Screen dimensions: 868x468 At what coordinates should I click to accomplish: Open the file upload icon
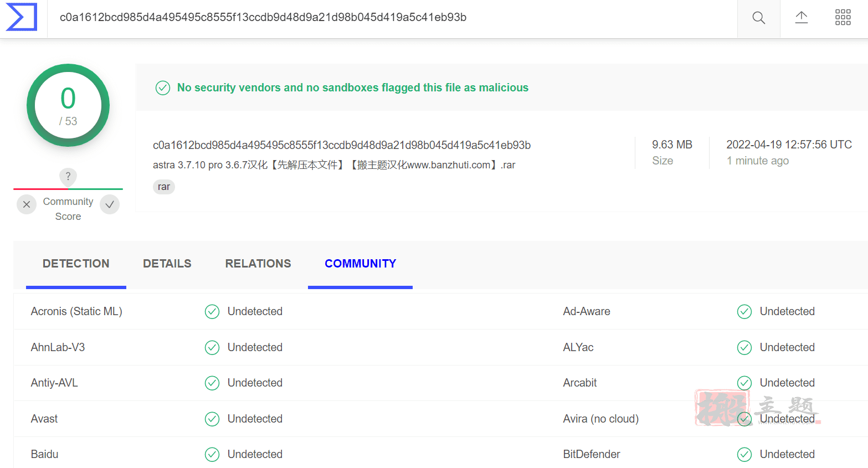point(802,17)
